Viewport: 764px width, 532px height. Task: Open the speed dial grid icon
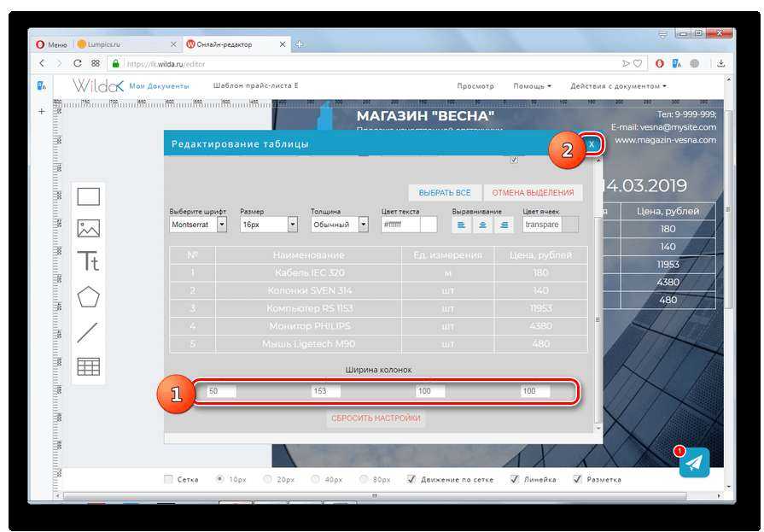(96, 63)
